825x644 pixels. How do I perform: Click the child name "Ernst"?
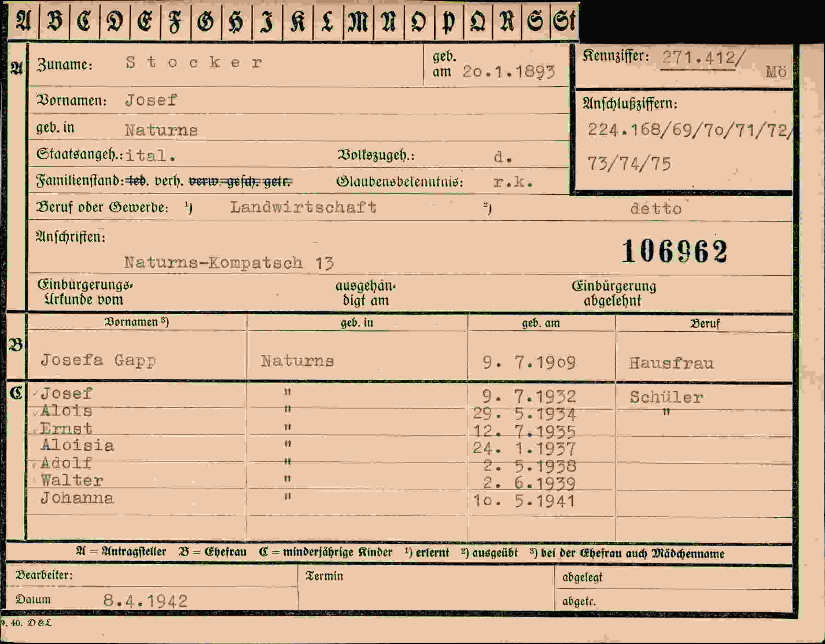pos(66,428)
